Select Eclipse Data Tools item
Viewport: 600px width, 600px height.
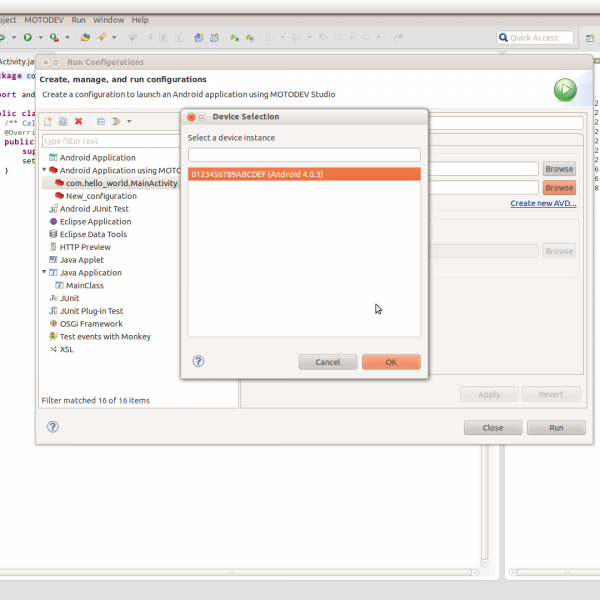coord(93,234)
